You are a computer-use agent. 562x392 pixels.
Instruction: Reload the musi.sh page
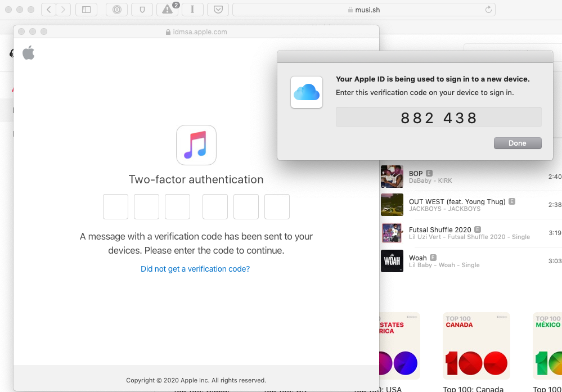coord(488,10)
